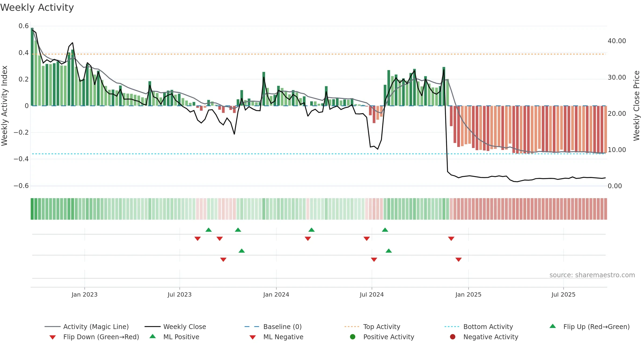644x362 pixels.
Task: Click the '−0.6' left axis tick label
Action: click(21, 186)
